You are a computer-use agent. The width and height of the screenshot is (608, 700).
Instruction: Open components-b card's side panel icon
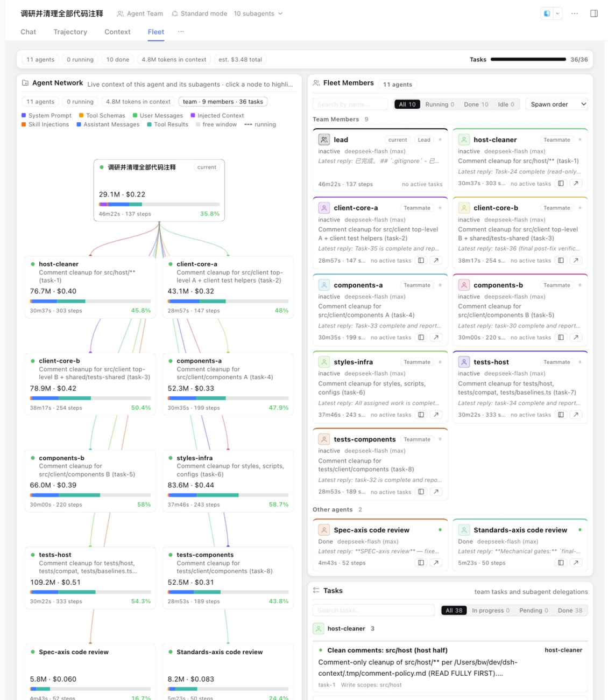coord(561,338)
